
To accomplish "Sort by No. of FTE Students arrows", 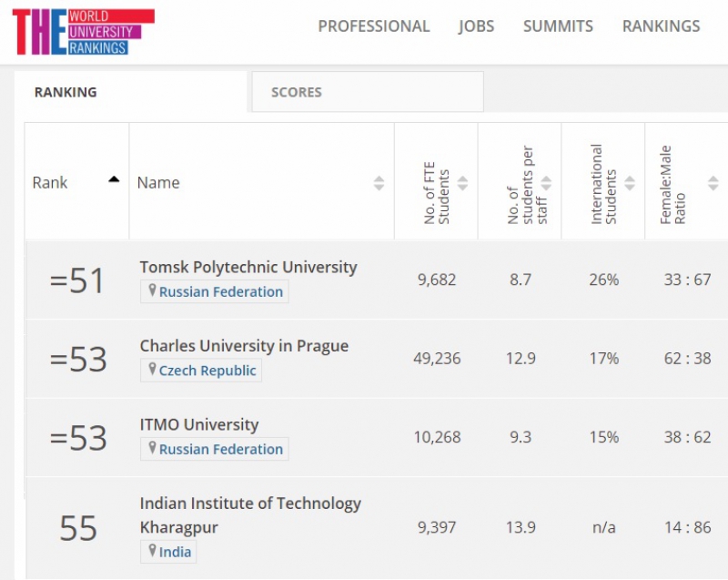I will click(x=462, y=183).
